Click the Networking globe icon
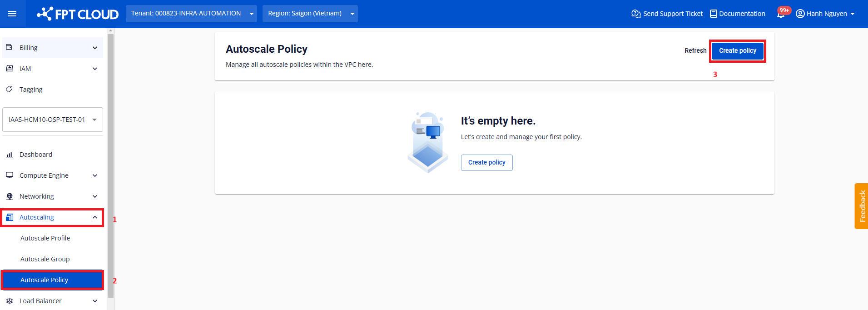 (9, 196)
